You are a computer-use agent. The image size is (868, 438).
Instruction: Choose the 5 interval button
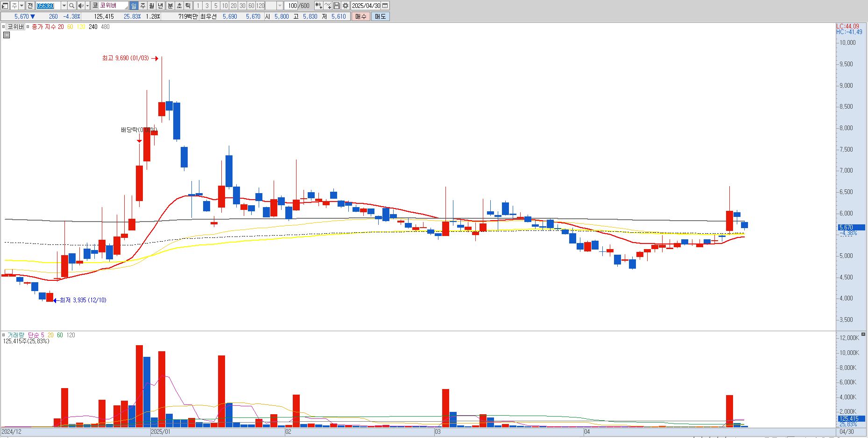pos(216,6)
